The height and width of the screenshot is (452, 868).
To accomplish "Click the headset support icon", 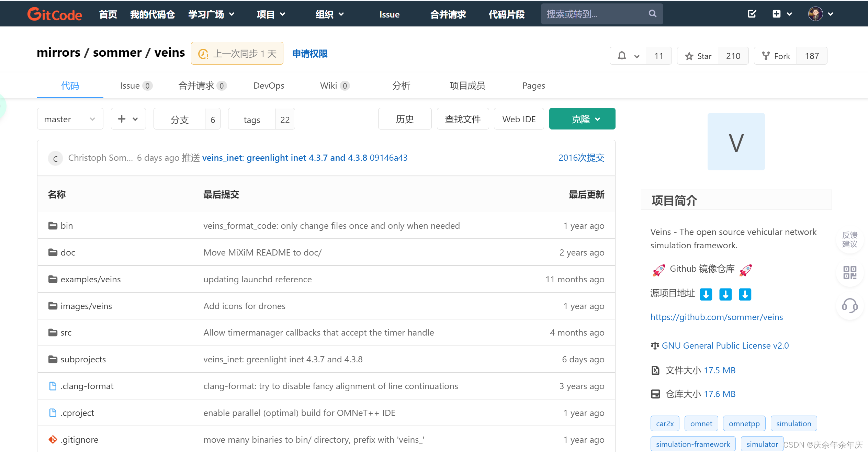I will pyautogui.click(x=849, y=305).
